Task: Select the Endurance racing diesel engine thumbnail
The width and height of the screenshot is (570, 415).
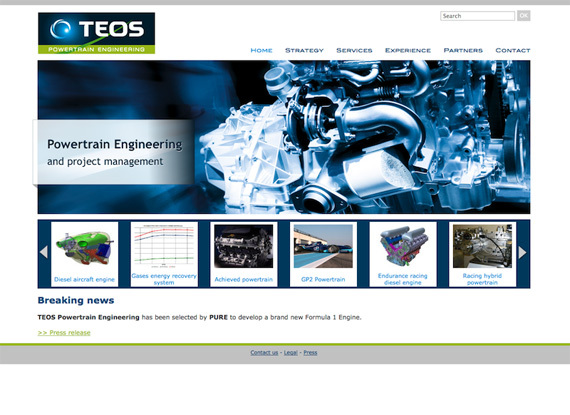Action: click(x=403, y=246)
